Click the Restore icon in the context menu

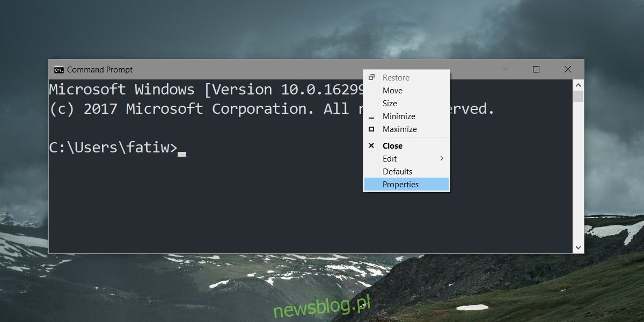pyautogui.click(x=371, y=77)
